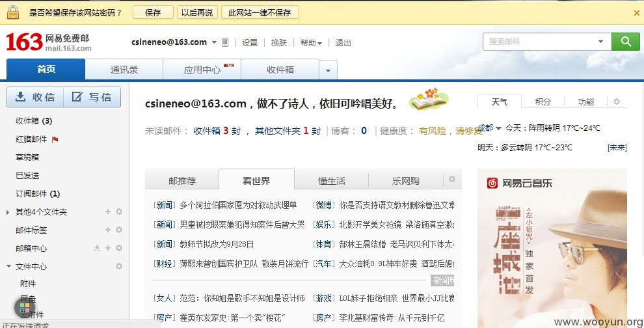Image resolution: width=644 pixels, height=328 pixels.
Task: Open the 帮助 dropdown menu
Action: pyautogui.click(x=312, y=43)
